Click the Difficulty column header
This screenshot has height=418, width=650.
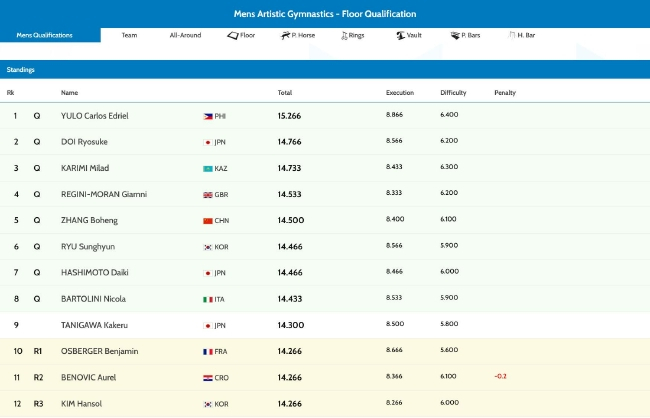click(x=453, y=93)
